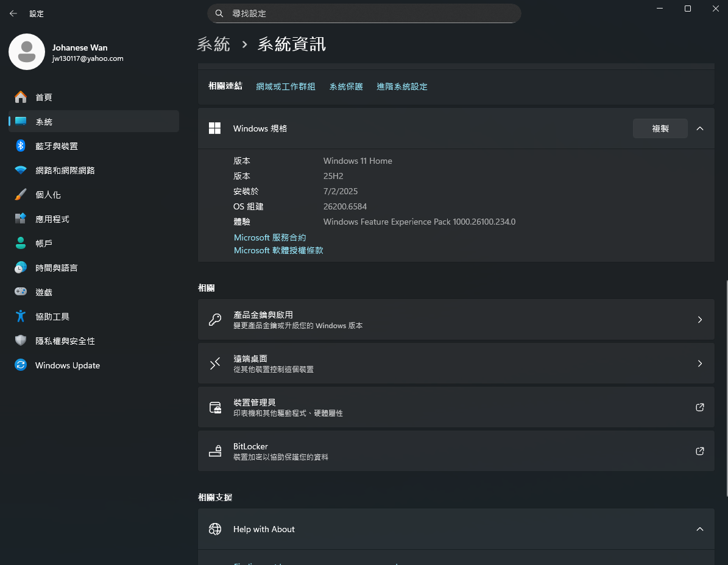Open 遠端桌面 via its right chevron
This screenshot has height=565, width=728.
pyautogui.click(x=700, y=363)
